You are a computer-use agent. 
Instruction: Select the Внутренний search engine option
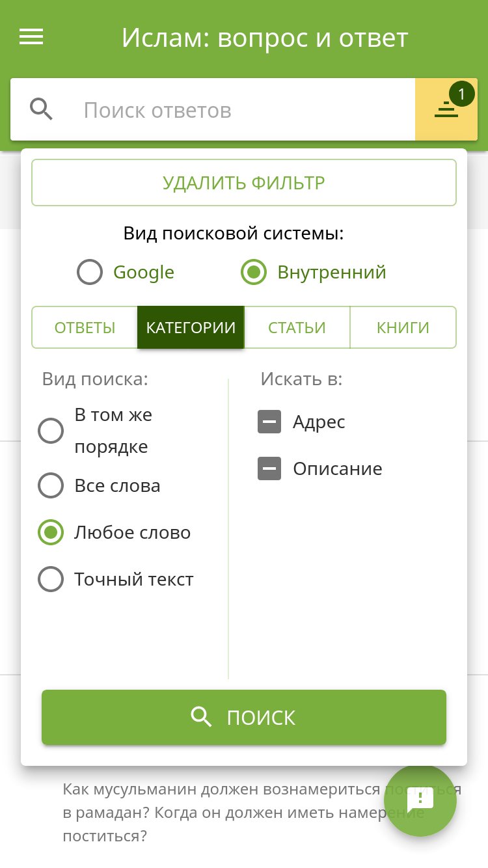(x=254, y=272)
